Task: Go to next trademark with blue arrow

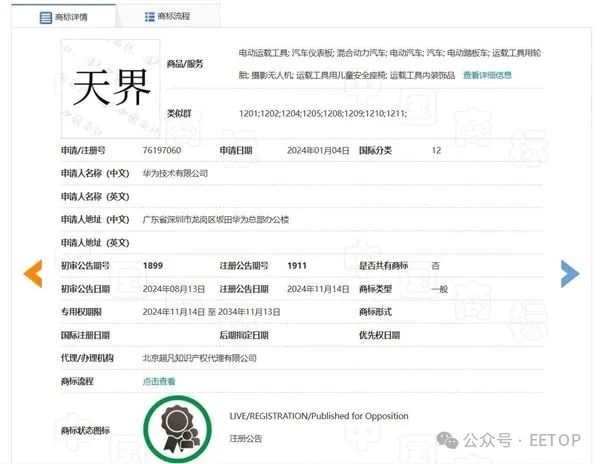Action: pyautogui.click(x=570, y=274)
